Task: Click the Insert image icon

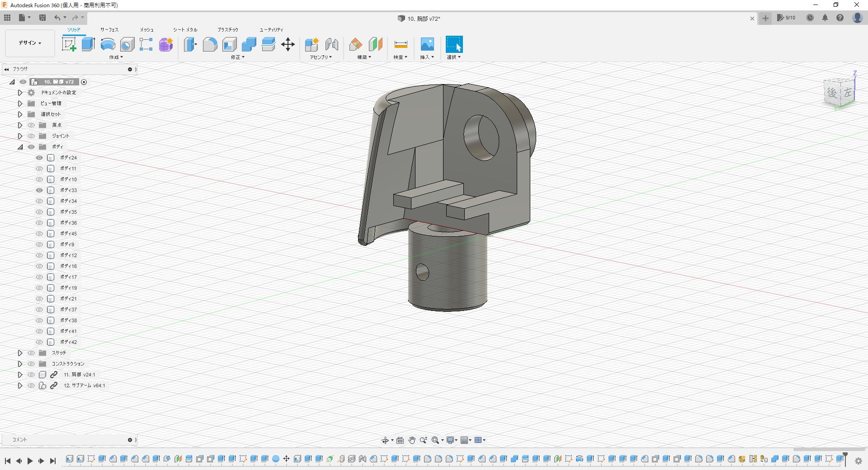Action: (427, 44)
